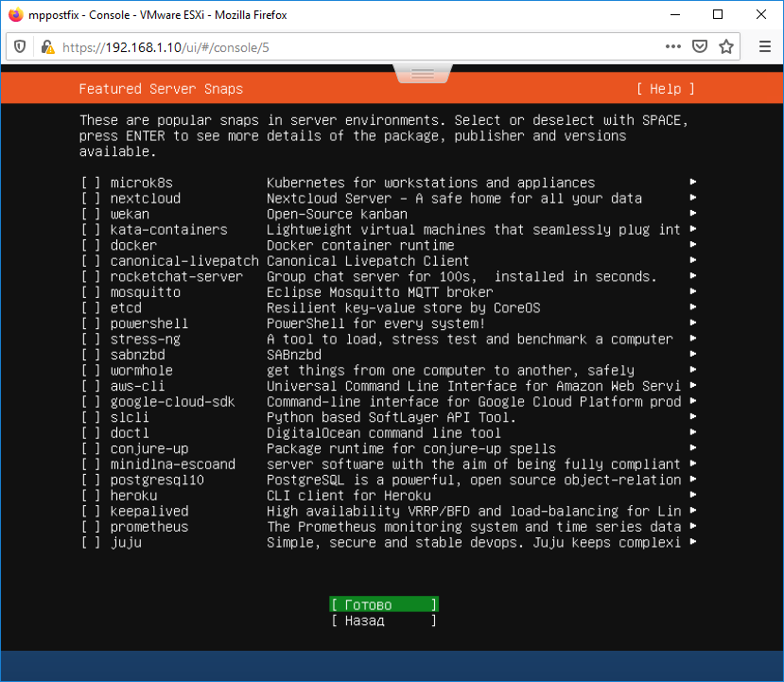Open the Firefox hamburger menu
This screenshot has height=682, width=784.
pyautogui.click(x=764, y=47)
